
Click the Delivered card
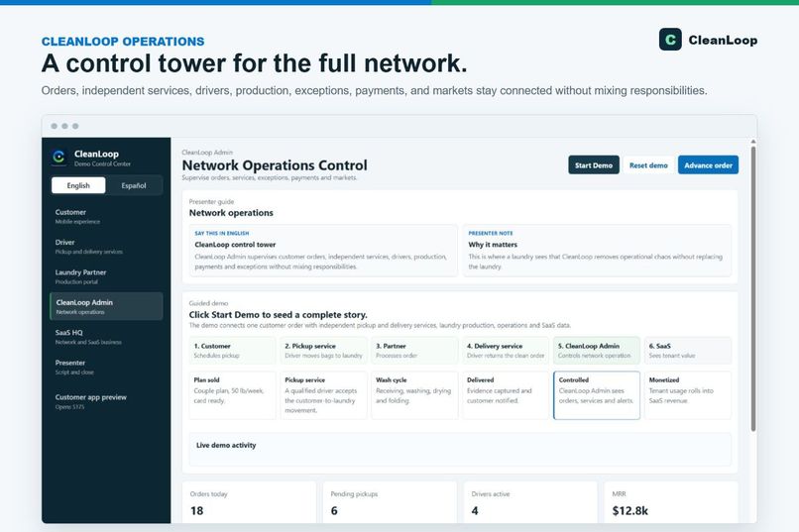click(506, 395)
